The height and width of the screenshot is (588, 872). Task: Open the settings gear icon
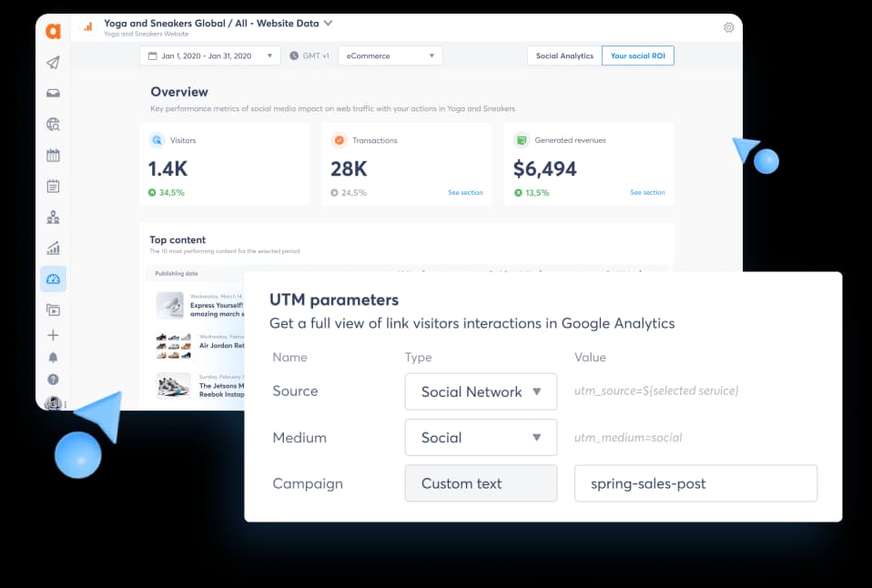(x=728, y=27)
